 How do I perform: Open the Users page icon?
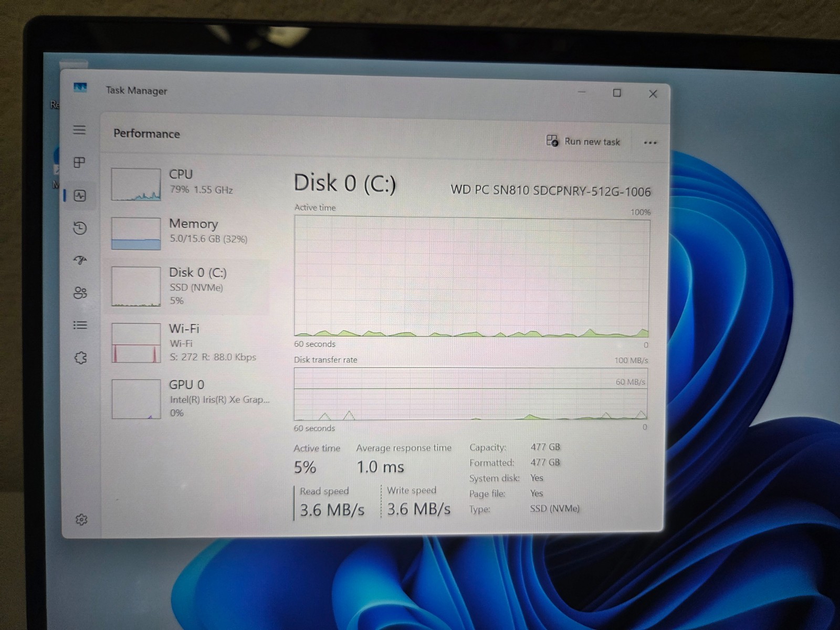(80, 292)
